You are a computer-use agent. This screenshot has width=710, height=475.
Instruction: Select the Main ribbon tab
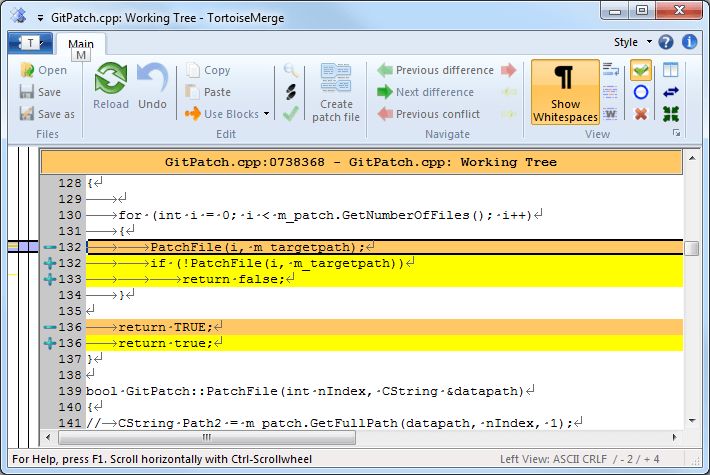[x=81, y=44]
